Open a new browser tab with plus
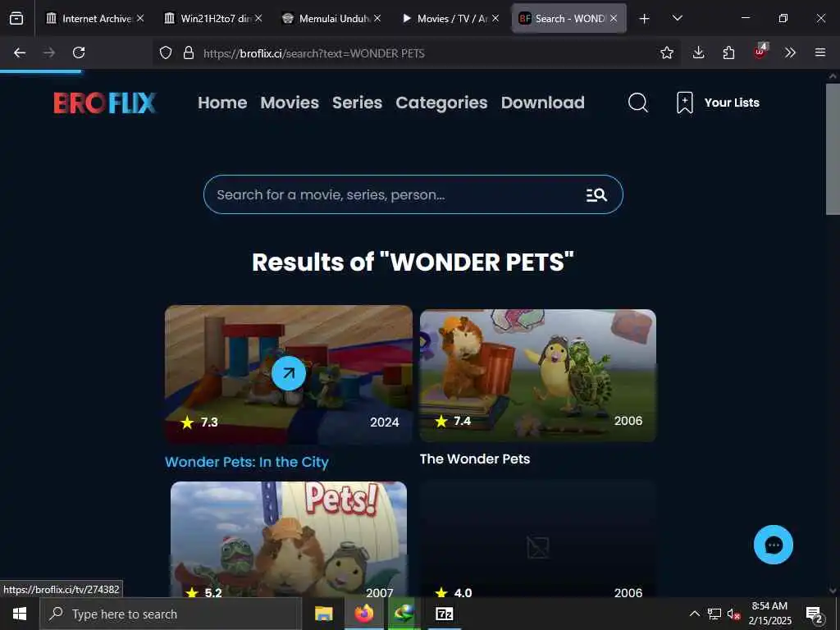840x630 pixels. (x=645, y=19)
